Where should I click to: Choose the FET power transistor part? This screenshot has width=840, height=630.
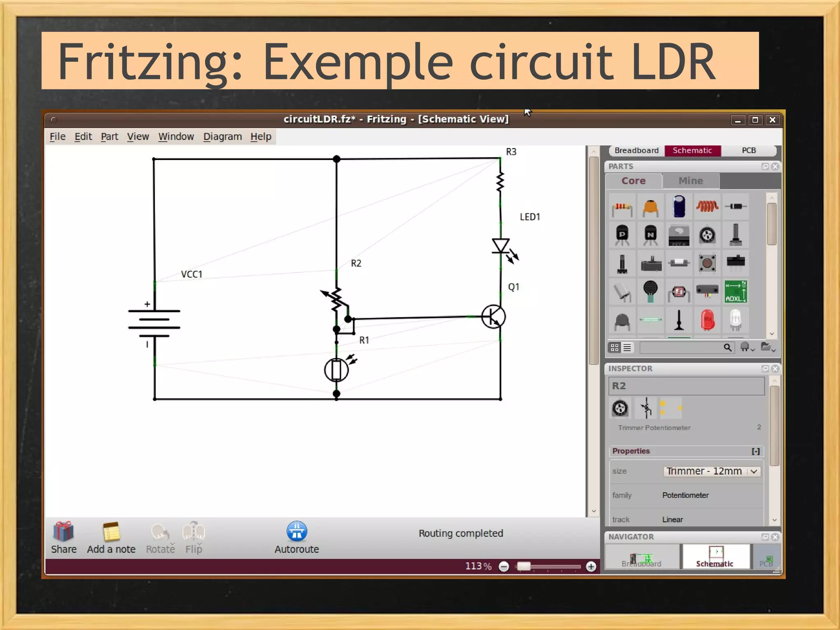[x=679, y=235]
